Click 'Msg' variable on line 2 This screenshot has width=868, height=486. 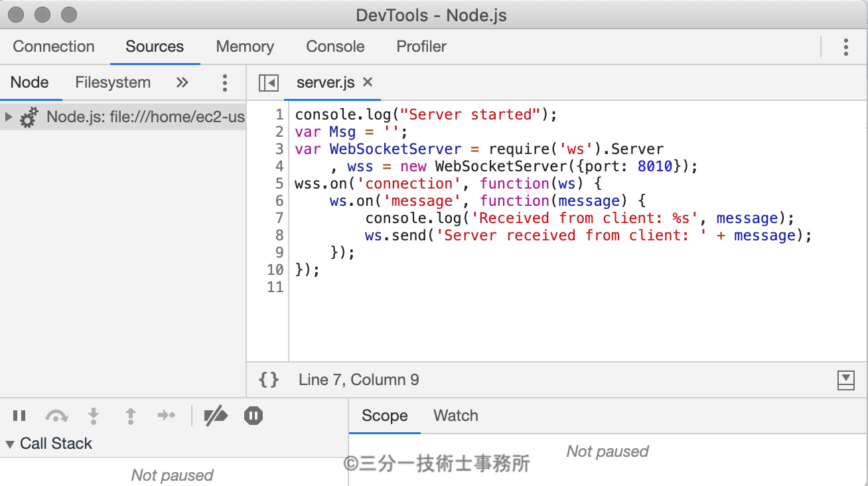click(342, 131)
